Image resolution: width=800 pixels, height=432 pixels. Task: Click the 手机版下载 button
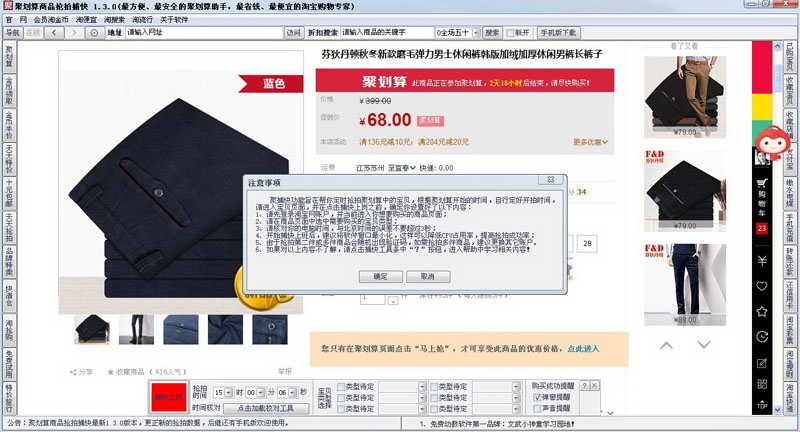coord(558,33)
